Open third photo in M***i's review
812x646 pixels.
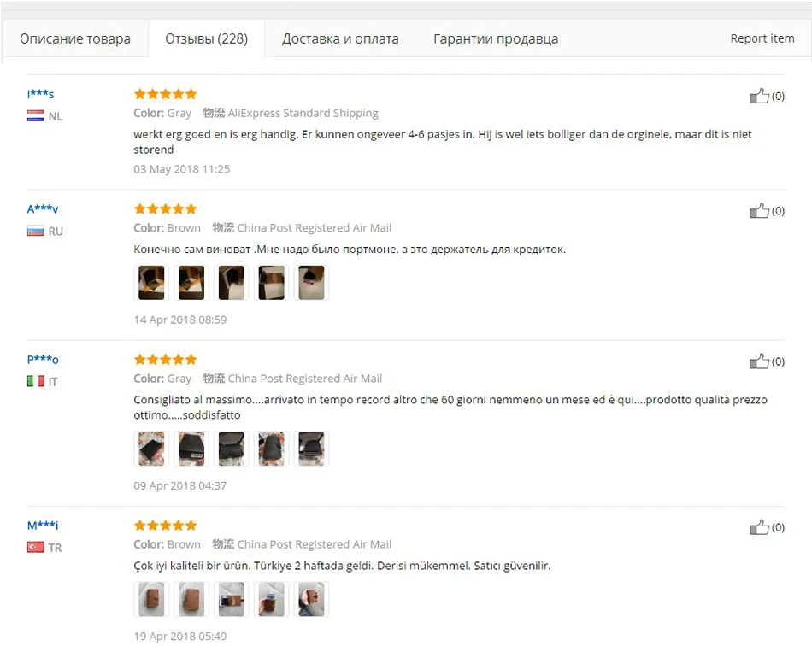tap(232, 599)
